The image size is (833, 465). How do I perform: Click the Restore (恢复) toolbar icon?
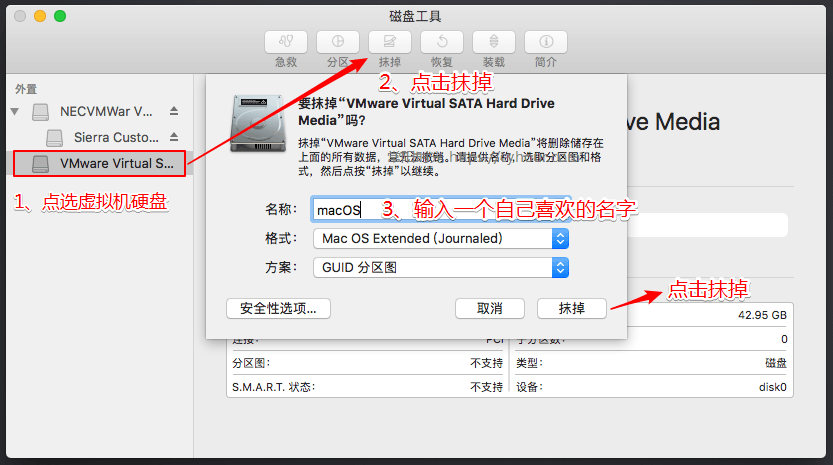(441, 42)
